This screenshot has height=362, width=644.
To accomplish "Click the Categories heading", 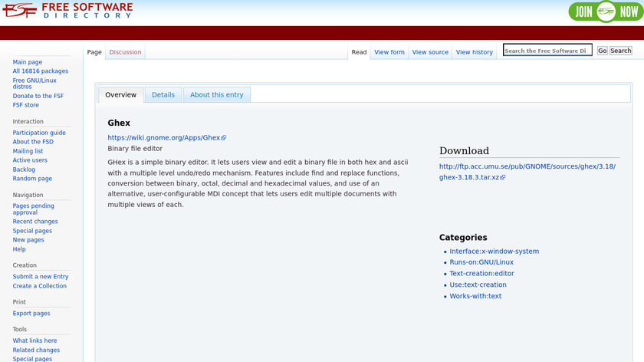I will click(463, 238).
